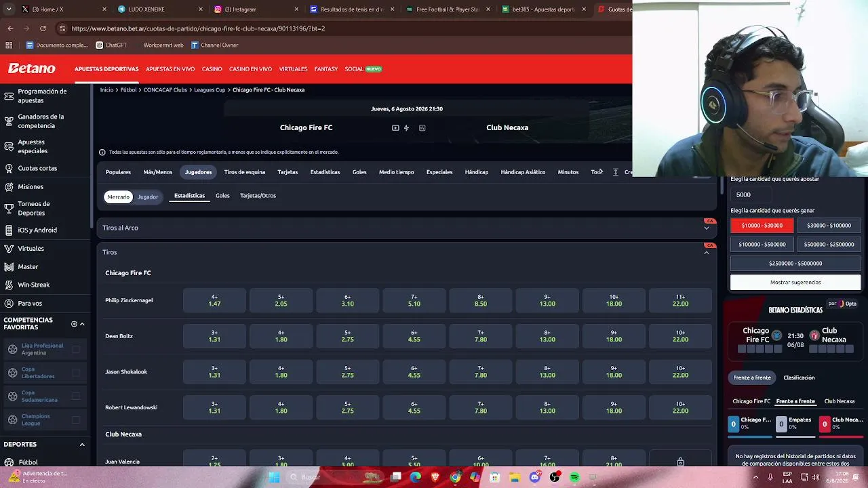
Task: Collapse the Deportes sidebar section
Action: pyautogui.click(x=82, y=445)
